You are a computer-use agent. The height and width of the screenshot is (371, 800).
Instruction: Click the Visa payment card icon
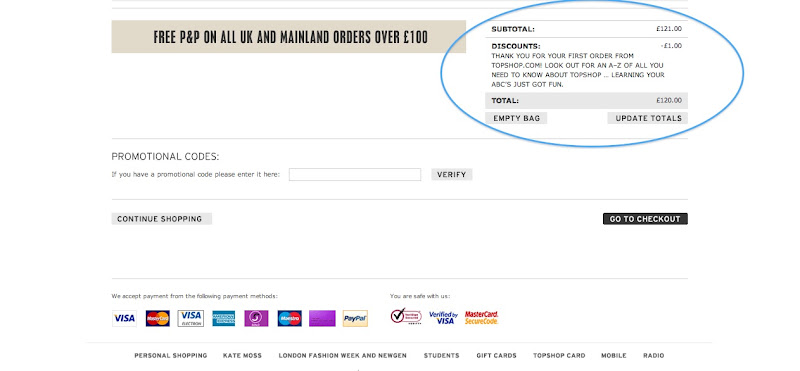(x=124, y=318)
